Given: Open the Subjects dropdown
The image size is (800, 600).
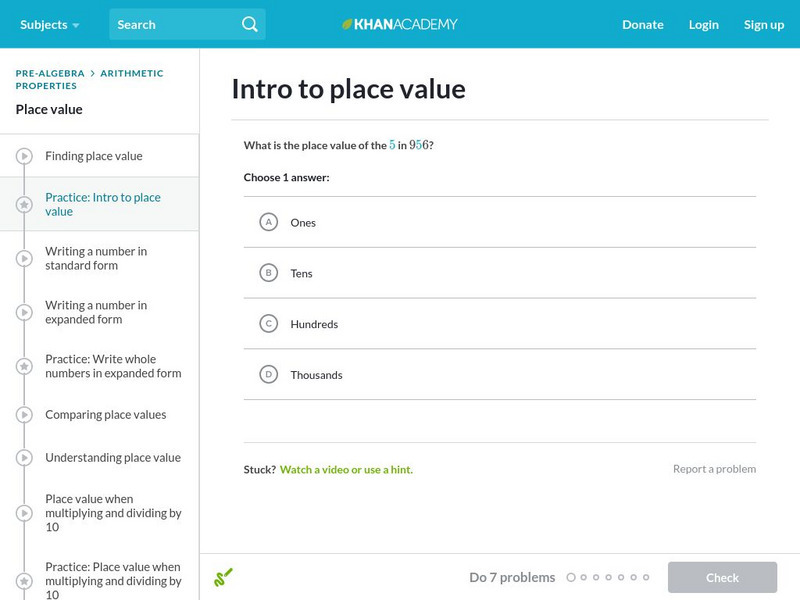Looking at the screenshot, I should pos(45,23).
